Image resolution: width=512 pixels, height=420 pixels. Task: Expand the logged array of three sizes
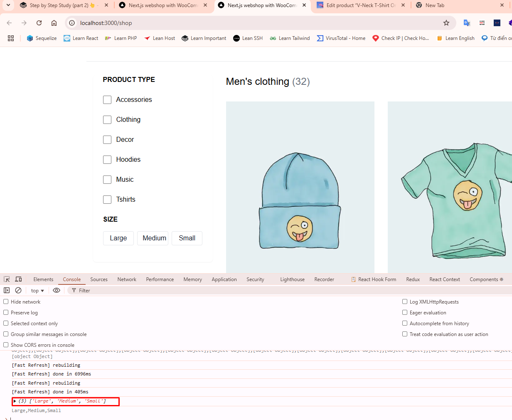(15, 401)
